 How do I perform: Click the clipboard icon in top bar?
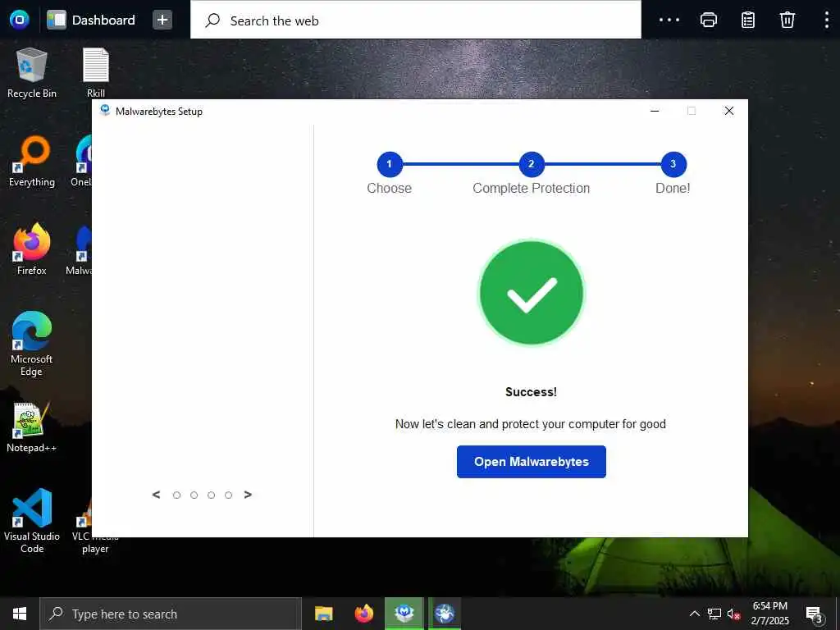748,20
